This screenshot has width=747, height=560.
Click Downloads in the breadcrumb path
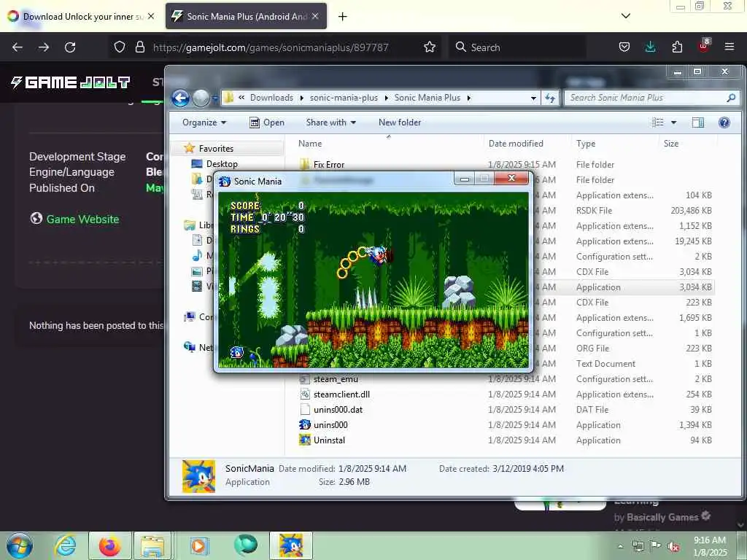click(271, 98)
